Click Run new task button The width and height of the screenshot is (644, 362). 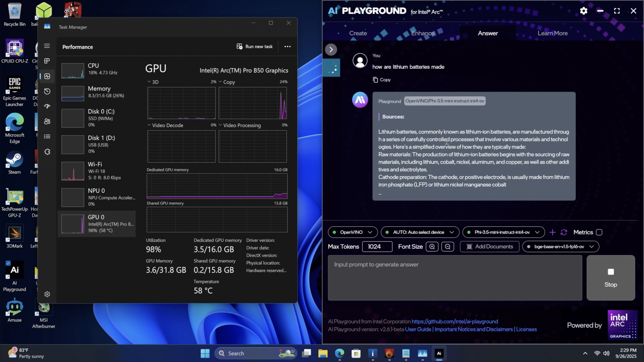(x=254, y=47)
